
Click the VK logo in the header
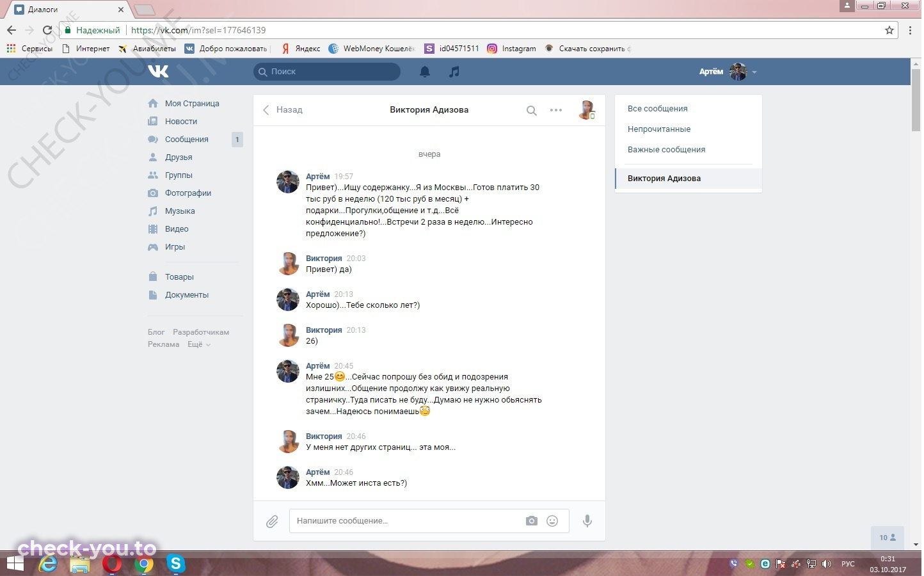158,71
